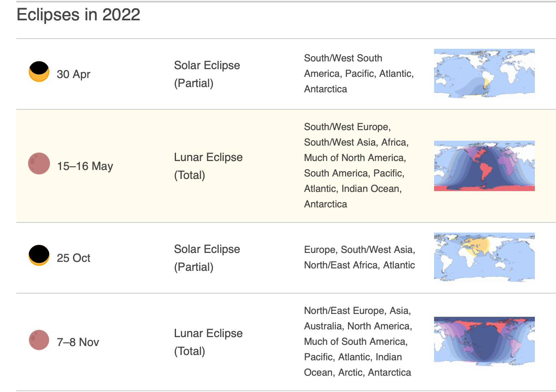Select the 15–16 May date
The height and width of the screenshot is (392, 556).
(x=85, y=166)
